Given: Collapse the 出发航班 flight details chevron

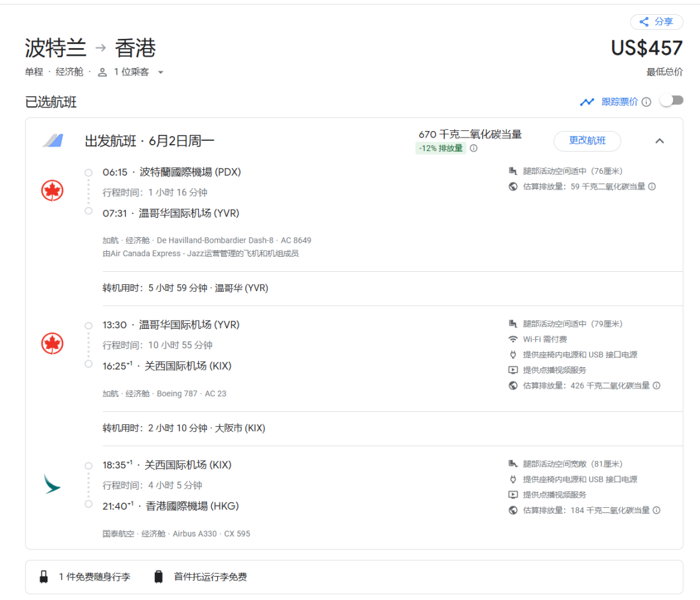Looking at the screenshot, I should pyautogui.click(x=659, y=141).
